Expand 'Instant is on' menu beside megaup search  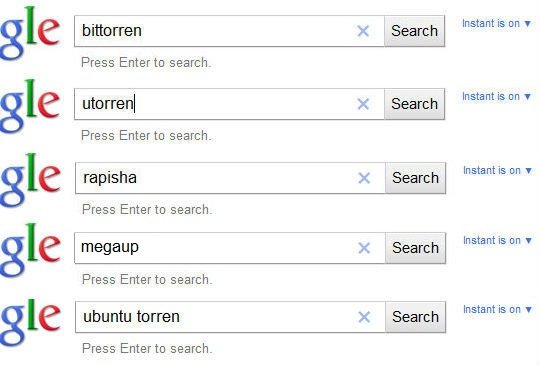click(497, 240)
